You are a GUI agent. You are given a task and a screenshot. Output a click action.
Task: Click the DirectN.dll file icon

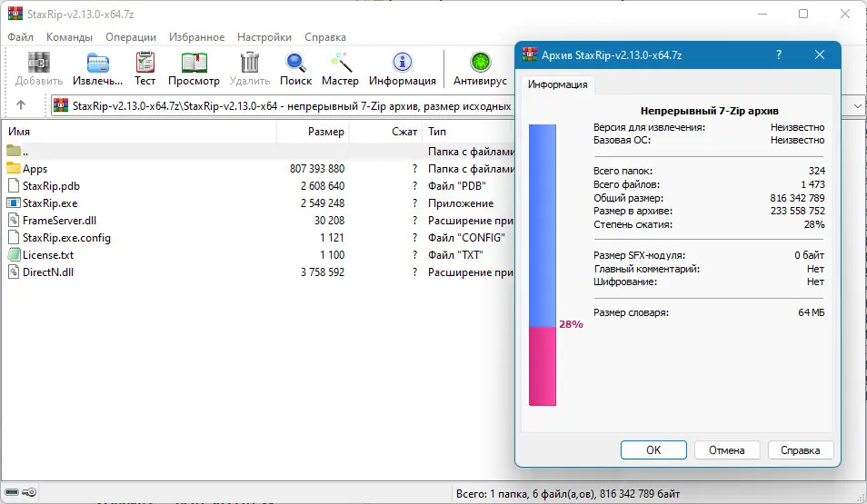(x=14, y=272)
